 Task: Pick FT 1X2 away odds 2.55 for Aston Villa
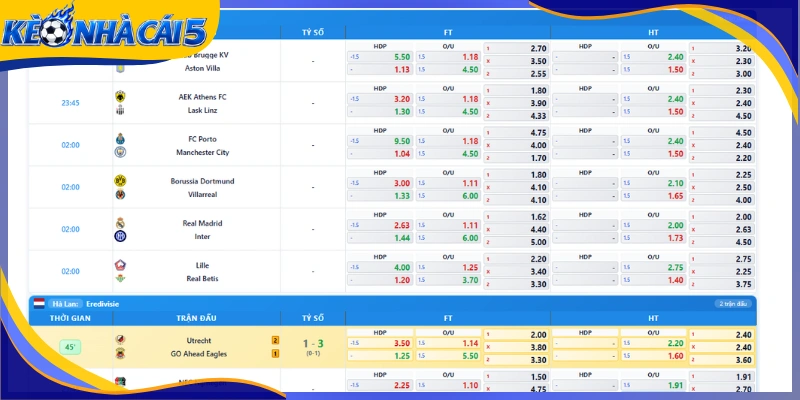(516, 73)
